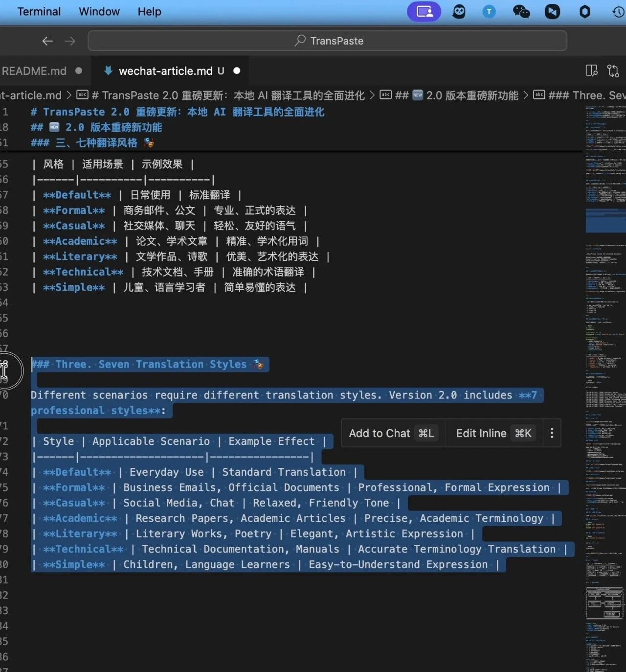
Task: Open the '### Three. Sev' breadcrumb
Action: 587,95
